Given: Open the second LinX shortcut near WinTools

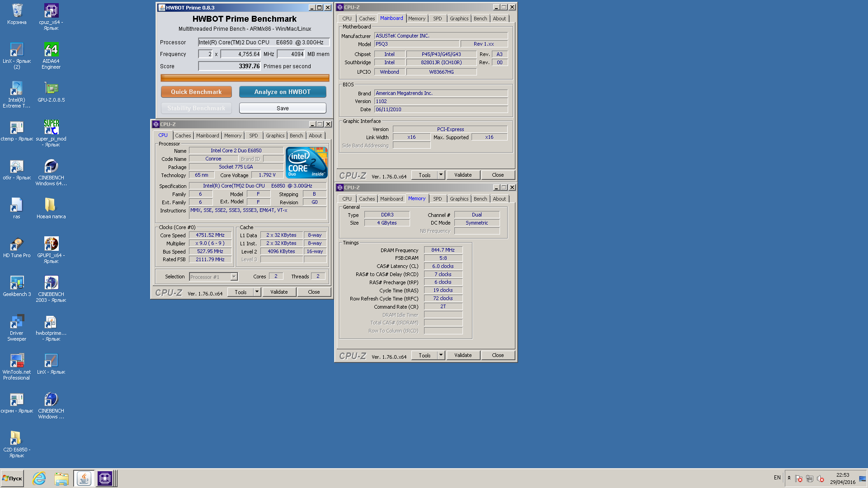Looking at the screenshot, I should [x=51, y=364].
